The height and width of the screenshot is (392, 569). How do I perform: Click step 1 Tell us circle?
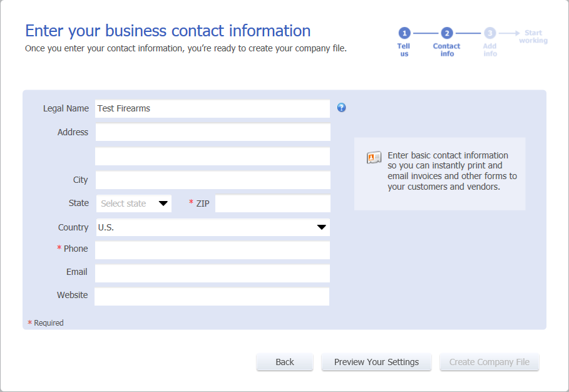point(404,33)
